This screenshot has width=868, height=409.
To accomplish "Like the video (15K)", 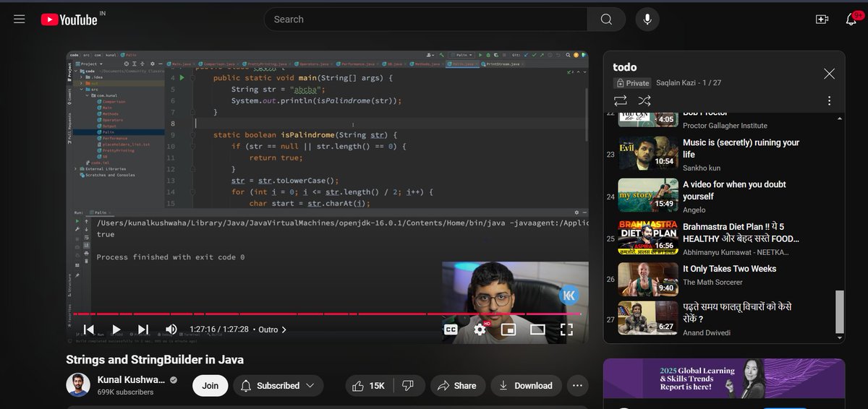I will coord(369,385).
